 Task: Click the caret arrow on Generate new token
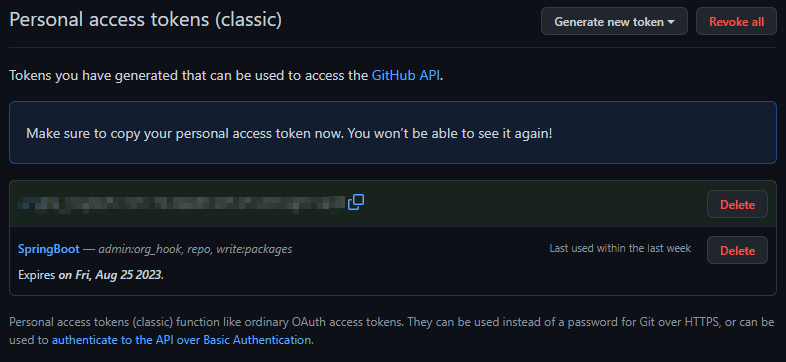click(x=671, y=22)
